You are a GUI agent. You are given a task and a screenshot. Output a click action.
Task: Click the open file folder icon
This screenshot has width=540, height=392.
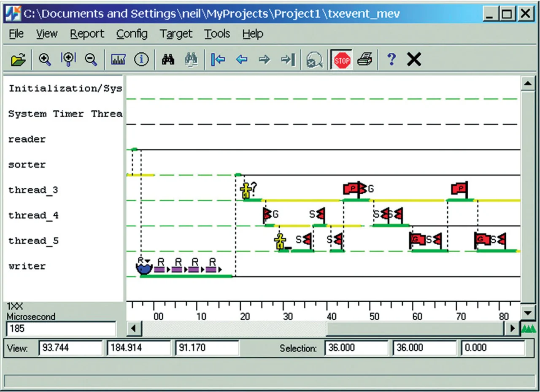18,60
